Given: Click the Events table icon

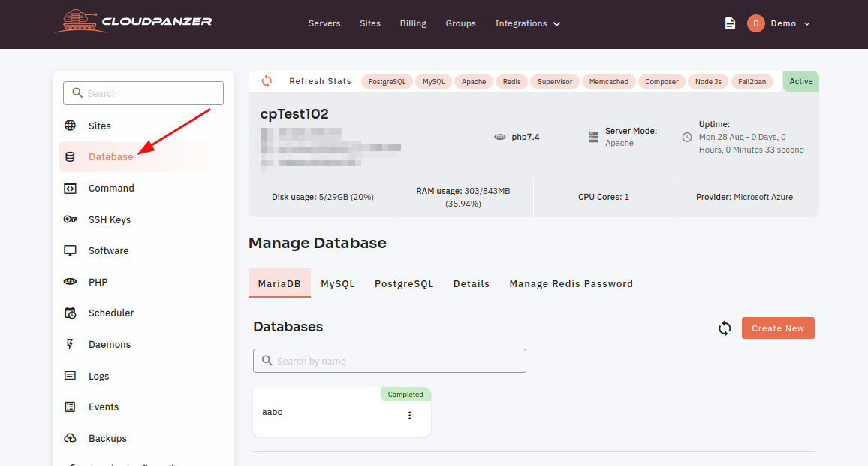Looking at the screenshot, I should tap(71, 407).
